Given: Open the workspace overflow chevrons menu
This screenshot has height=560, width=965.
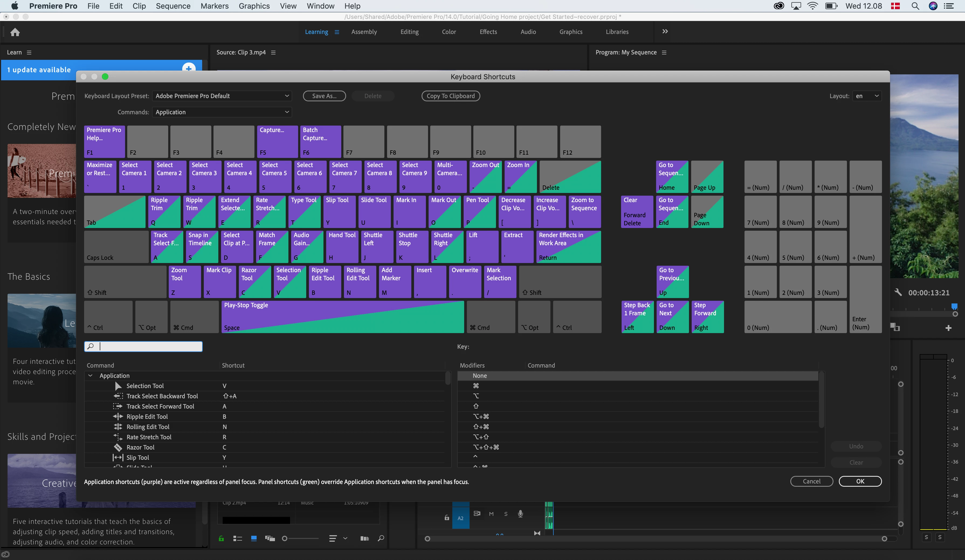Looking at the screenshot, I should point(665,31).
